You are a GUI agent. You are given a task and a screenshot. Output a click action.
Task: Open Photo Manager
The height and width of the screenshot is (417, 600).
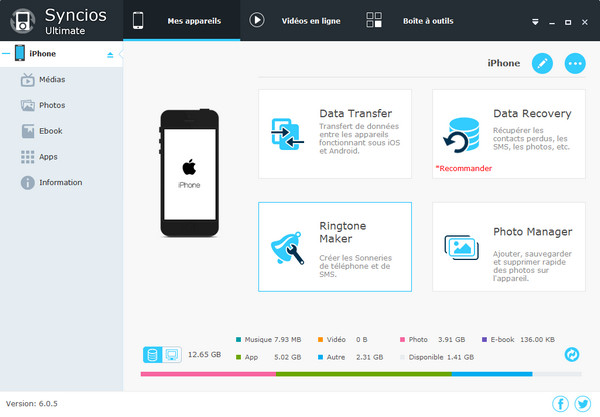click(x=508, y=246)
